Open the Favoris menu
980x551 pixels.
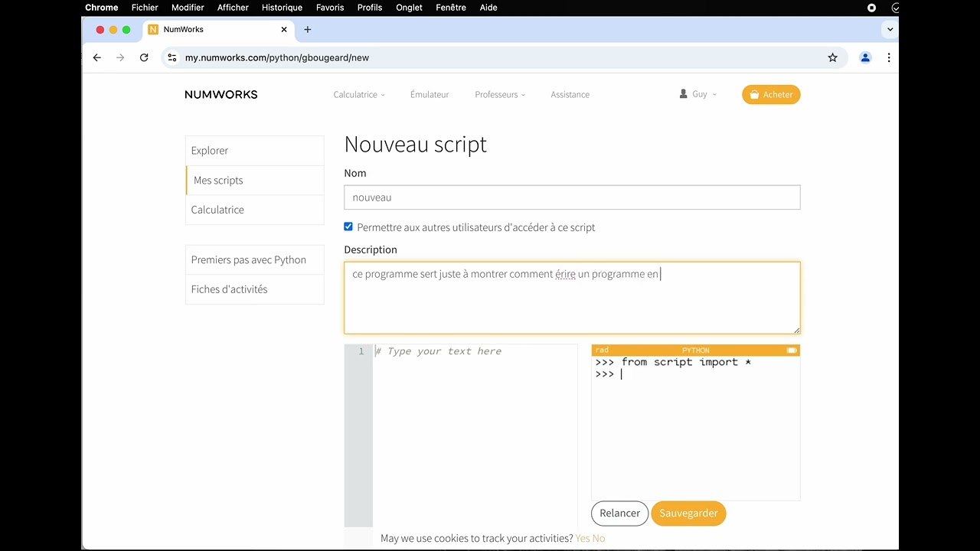pos(330,8)
